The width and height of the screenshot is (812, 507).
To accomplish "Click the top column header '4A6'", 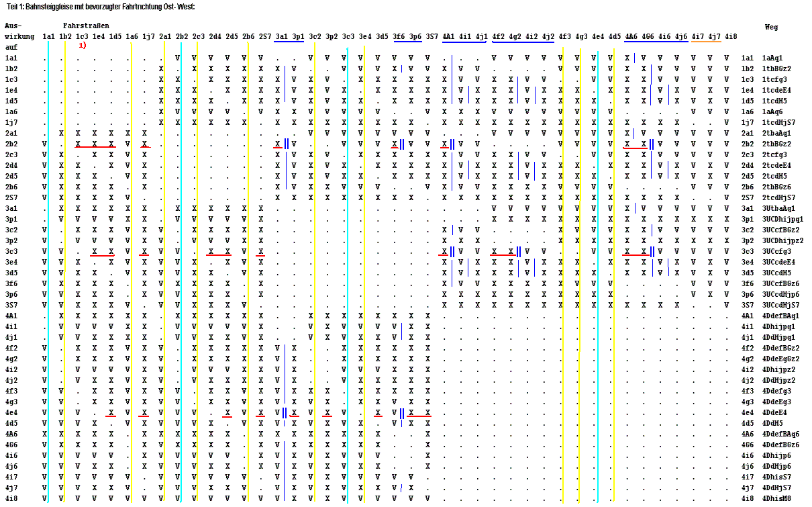I will [631, 36].
